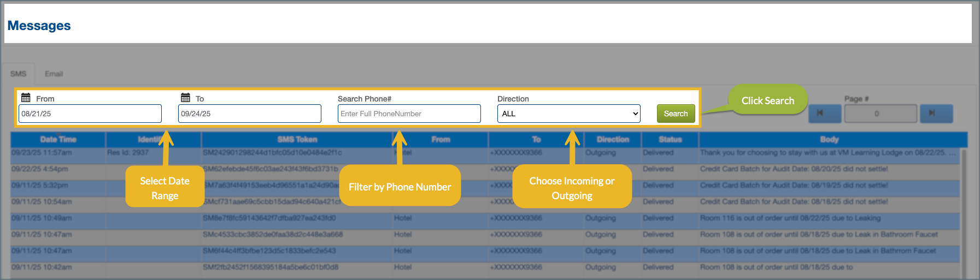The height and width of the screenshot is (280, 980).
Task: Focus the To date field 09/24/25
Action: [249, 114]
